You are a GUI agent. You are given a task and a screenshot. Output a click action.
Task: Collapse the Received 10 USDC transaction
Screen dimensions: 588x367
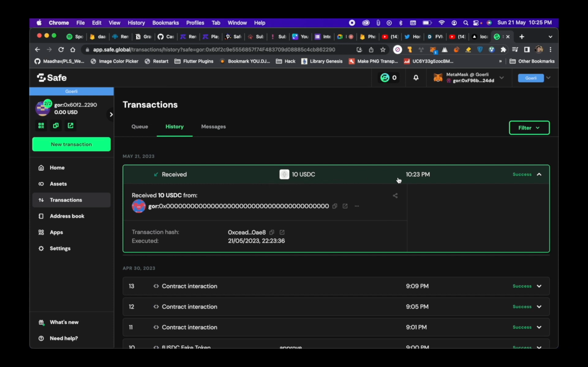pyautogui.click(x=539, y=174)
